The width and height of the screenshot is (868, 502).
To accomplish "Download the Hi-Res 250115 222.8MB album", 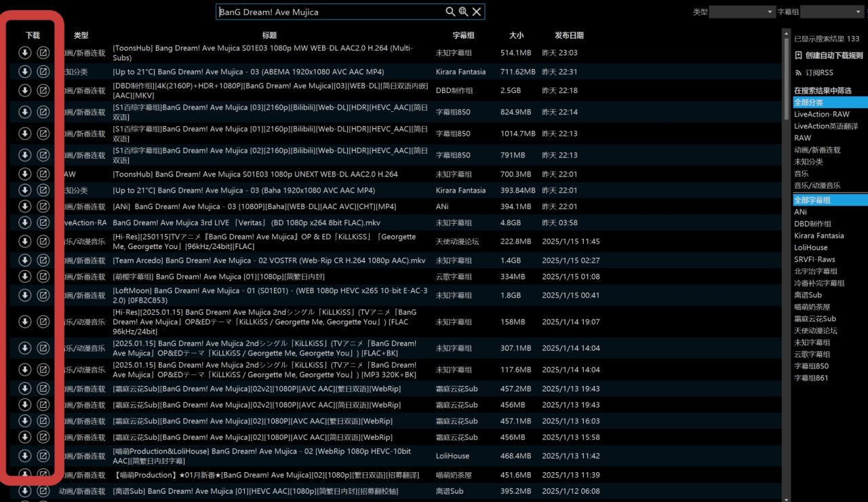I will (x=25, y=241).
